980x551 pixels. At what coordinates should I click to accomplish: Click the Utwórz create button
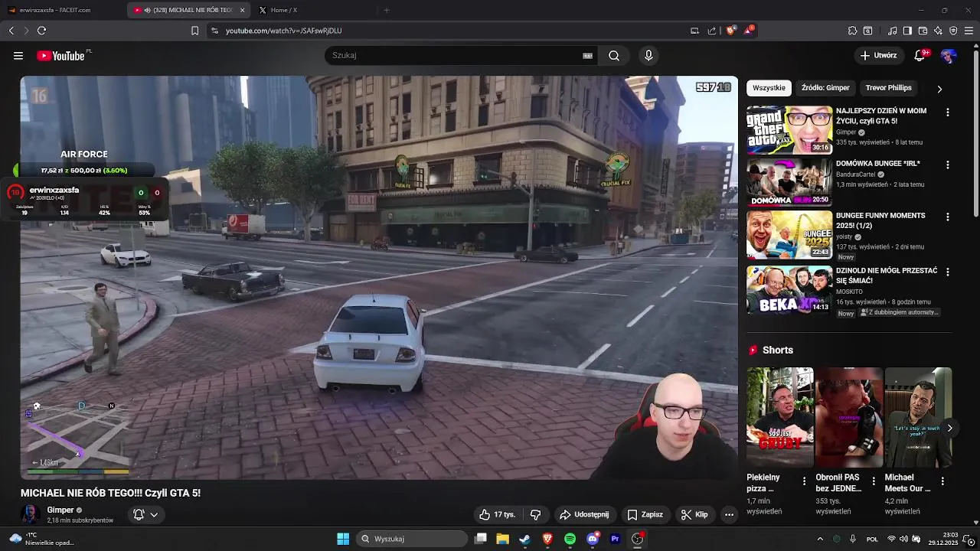[877, 55]
